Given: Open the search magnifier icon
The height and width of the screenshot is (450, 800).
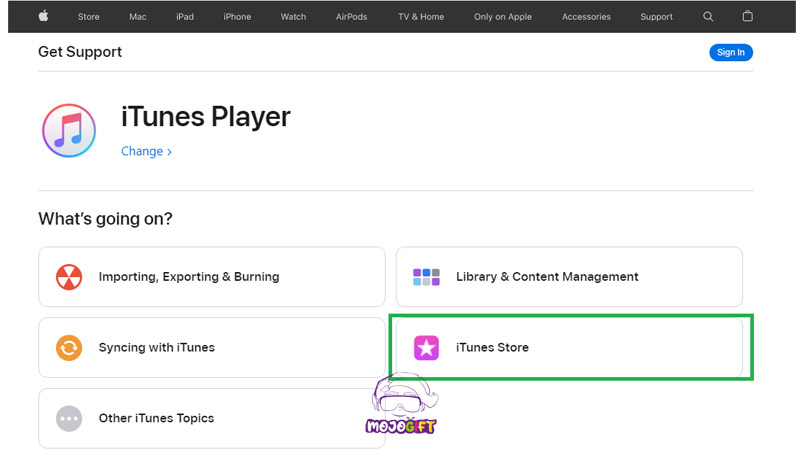Looking at the screenshot, I should click(x=708, y=16).
